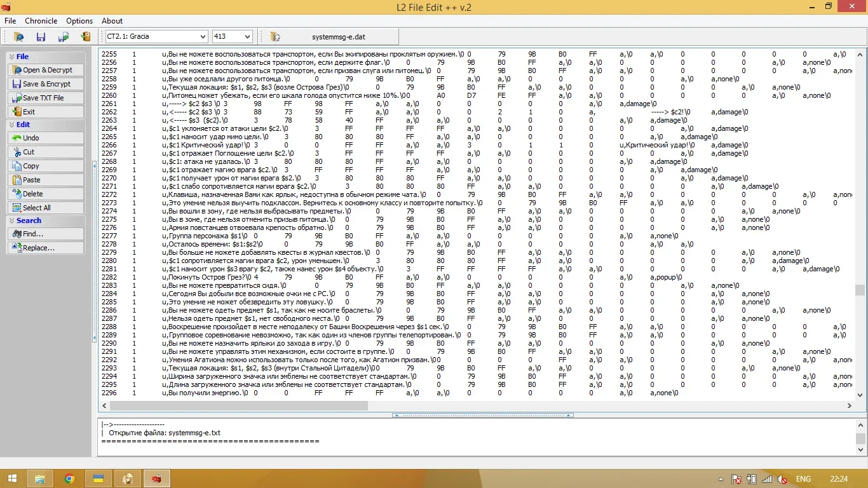Click the floppy disk save icon in toolbar

coord(41,37)
